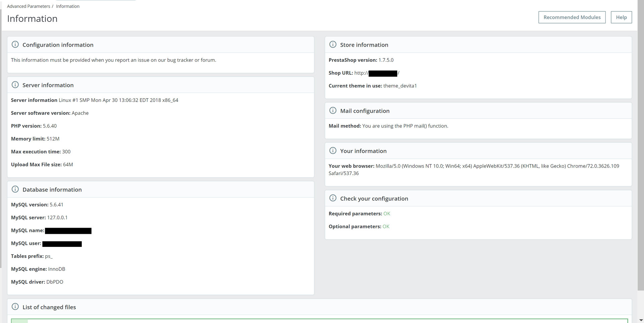Click the List of changed files icon
The image size is (644, 323).
(x=15, y=307)
